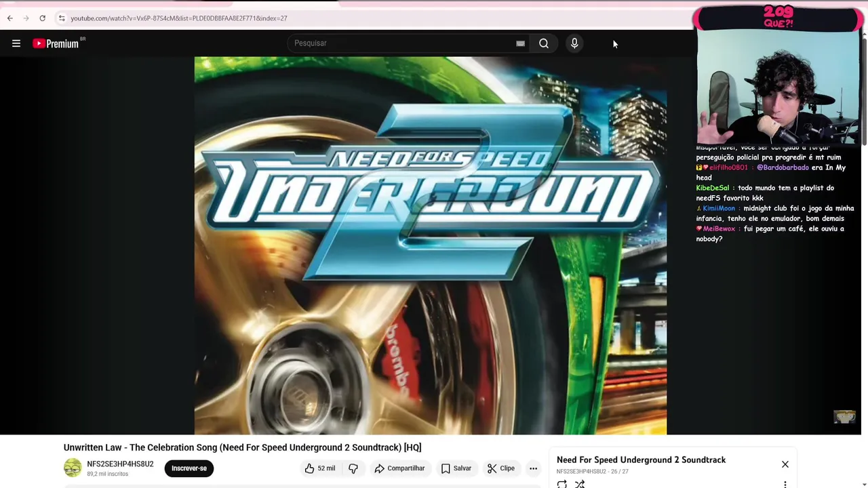
Task: Close the playlist panel with X
Action: [785, 464]
